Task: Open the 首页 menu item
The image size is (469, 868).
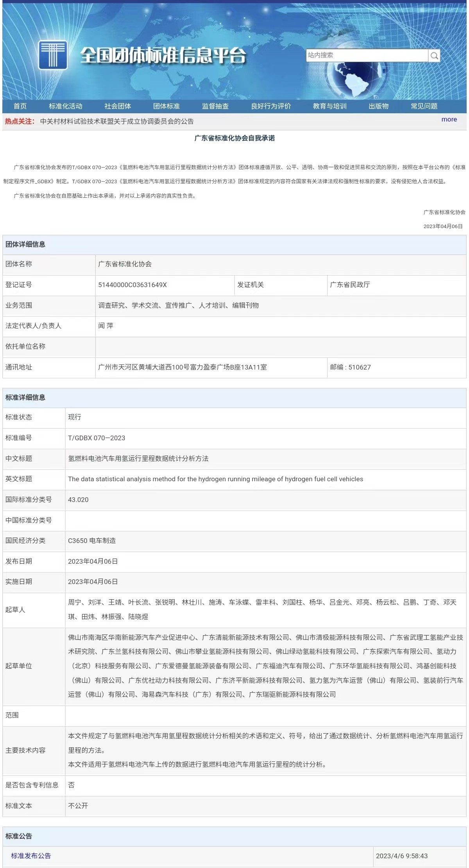Action: (20, 106)
